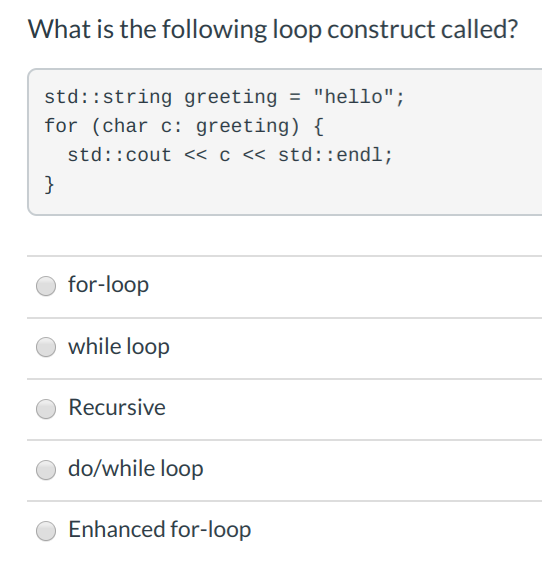The height and width of the screenshot is (562, 542).
Task: Click the closing brace in code block
Action: [49, 185]
